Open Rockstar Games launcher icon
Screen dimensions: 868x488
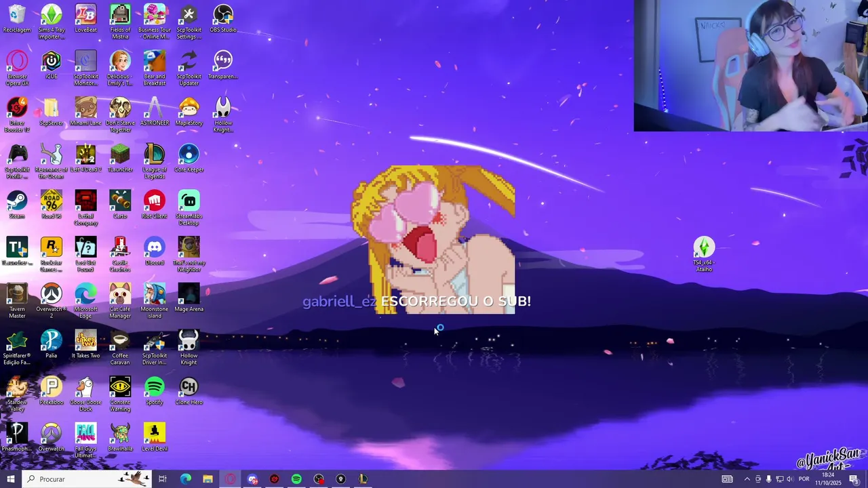(x=52, y=255)
